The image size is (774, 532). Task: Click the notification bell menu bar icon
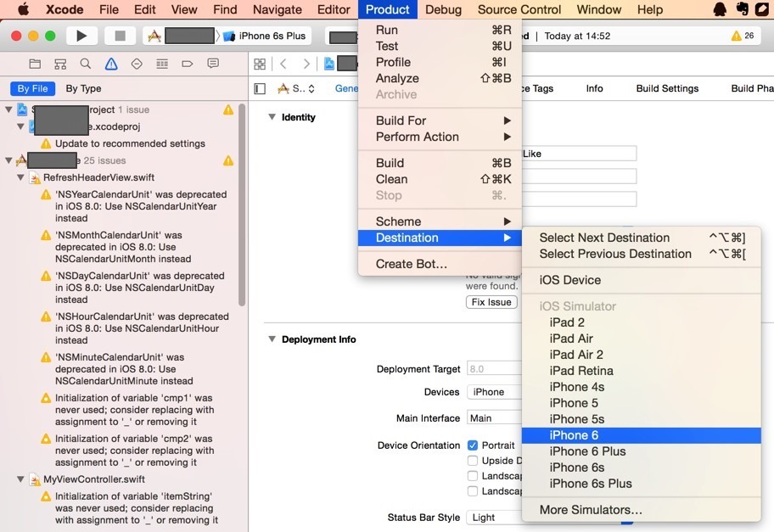pos(721,9)
